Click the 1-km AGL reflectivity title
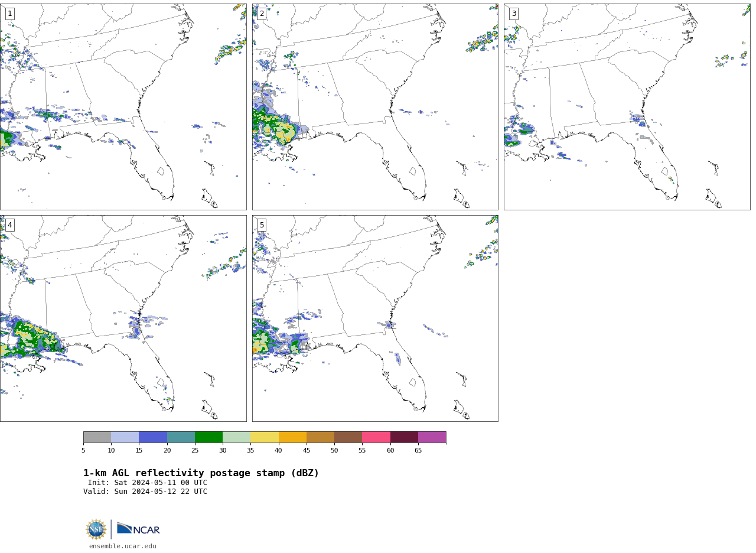The image size is (756, 553). 201,473
